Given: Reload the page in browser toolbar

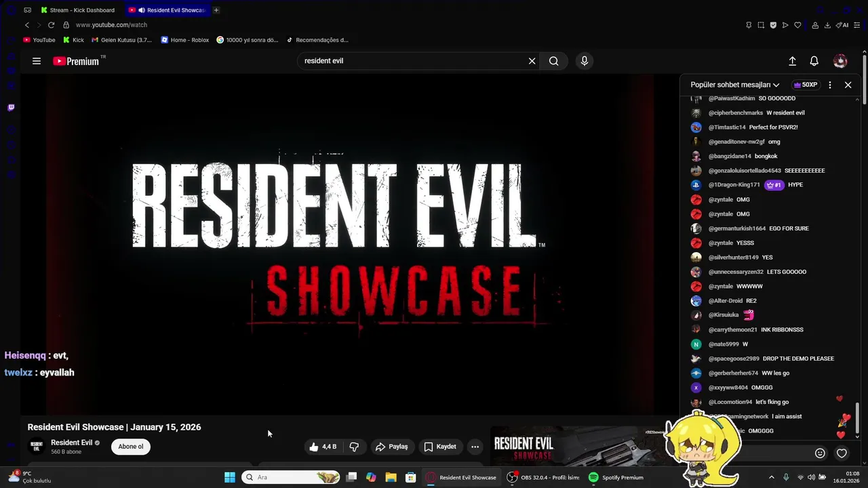Looking at the screenshot, I should point(51,25).
